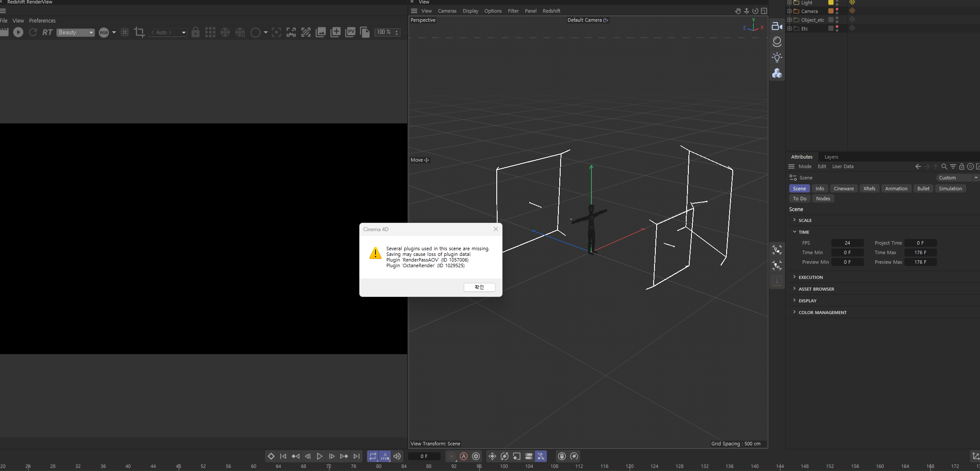
Task: Select the Simulation tab in Attributes
Action: [950, 189]
